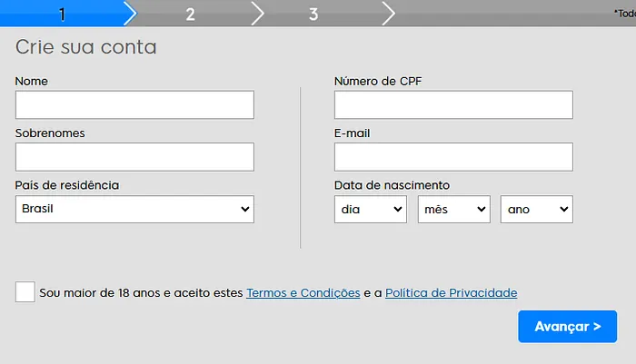Image resolution: width=636 pixels, height=364 pixels.
Task: Open the Política de Privacidade link
Action: pyautogui.click(x=451, y=293)
